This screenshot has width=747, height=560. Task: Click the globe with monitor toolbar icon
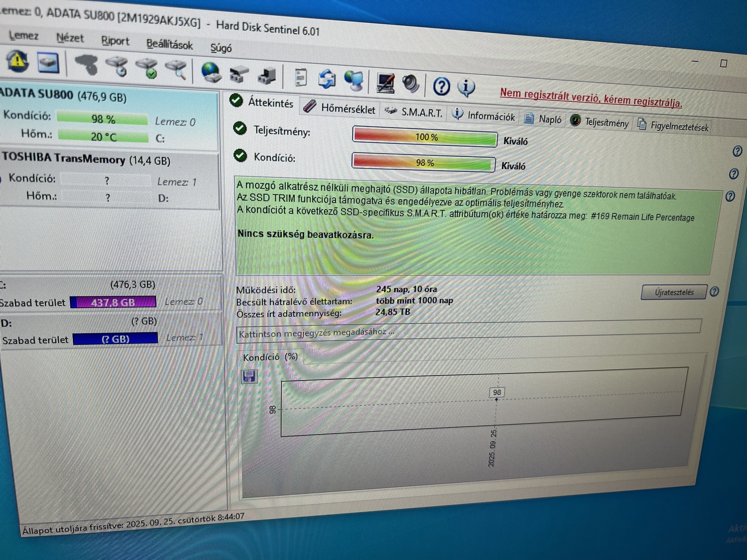coord(354,81)
